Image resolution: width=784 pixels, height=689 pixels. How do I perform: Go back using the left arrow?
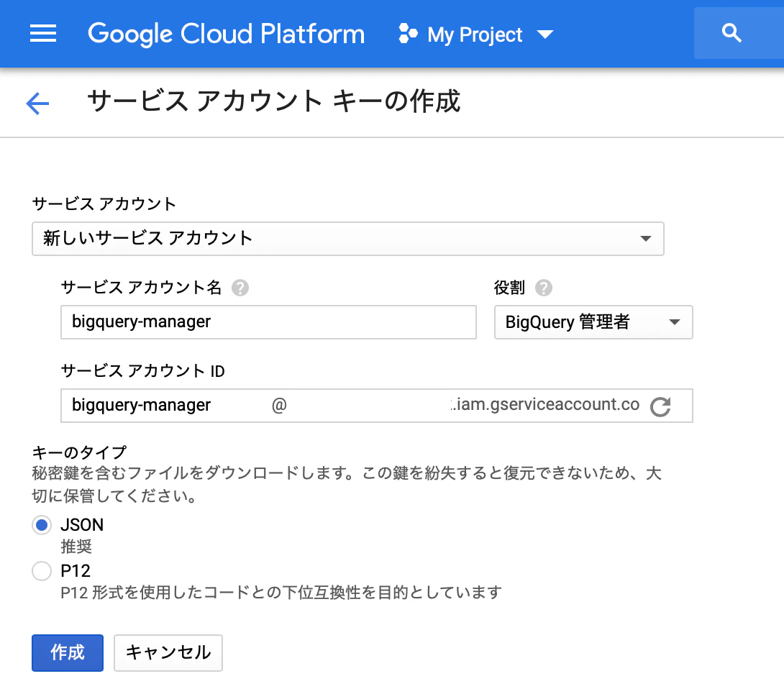37,104
